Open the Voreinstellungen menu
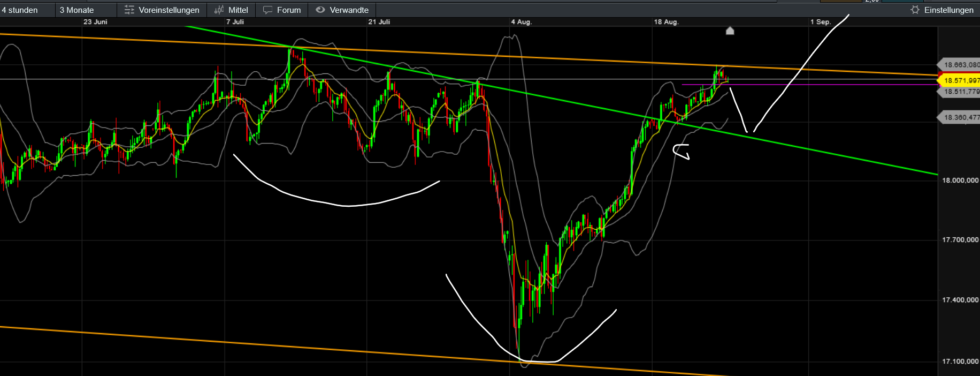 coord(162,10)
